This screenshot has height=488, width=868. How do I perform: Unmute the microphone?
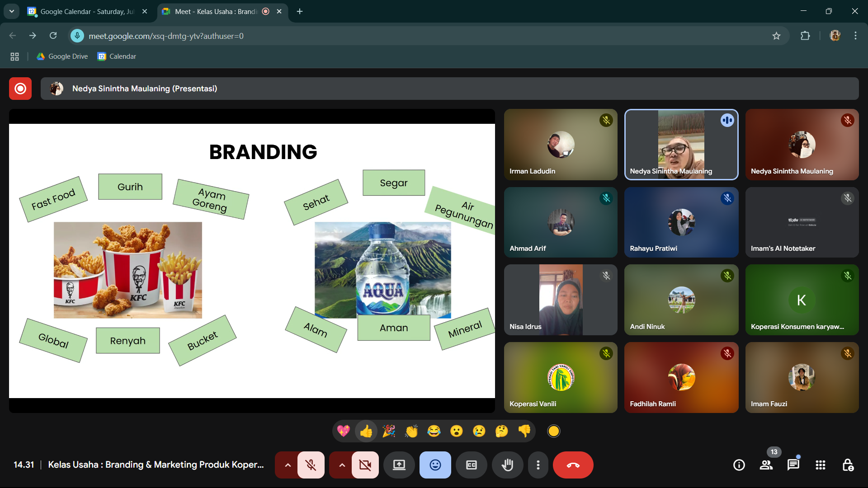pyautogui.click(x=311, y=465)
